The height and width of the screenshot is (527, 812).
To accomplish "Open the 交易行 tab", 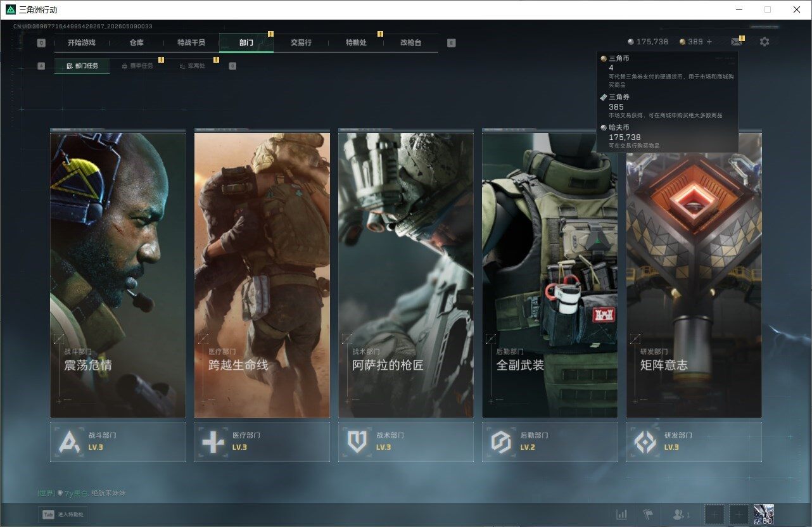I will click(x=301, y=42).
